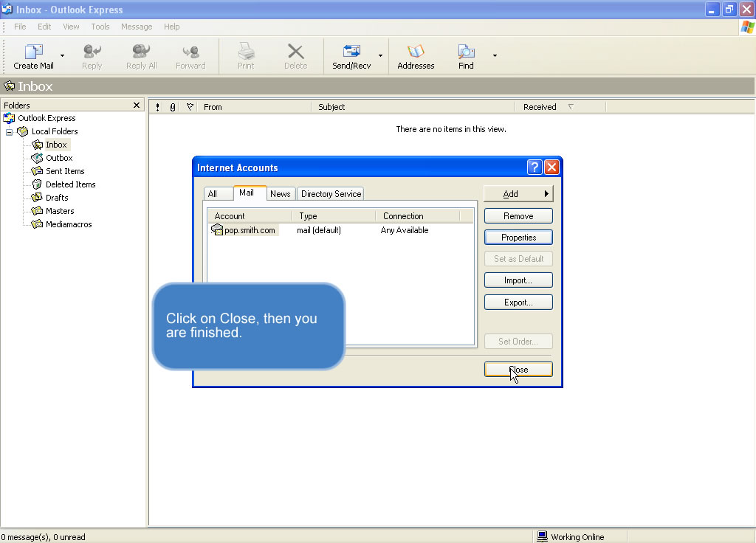Open the Addresses book icon
756x543 pixels.
pyautogui.click(x=416, y=52)
